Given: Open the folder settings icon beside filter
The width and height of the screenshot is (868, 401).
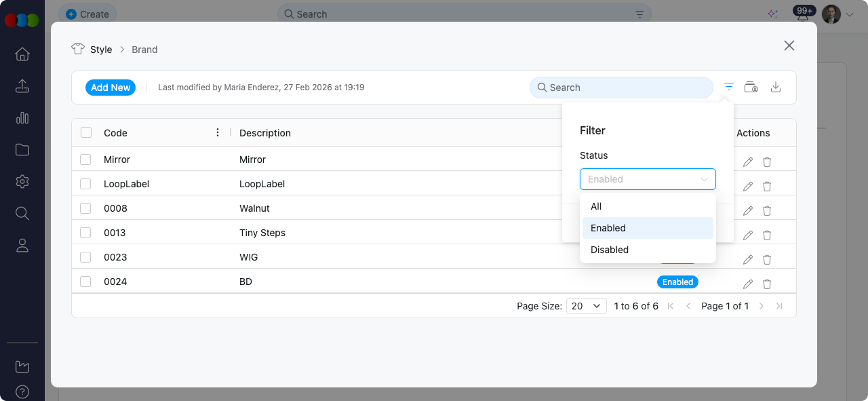Looking at the screenshot, I should pos(751,87).
